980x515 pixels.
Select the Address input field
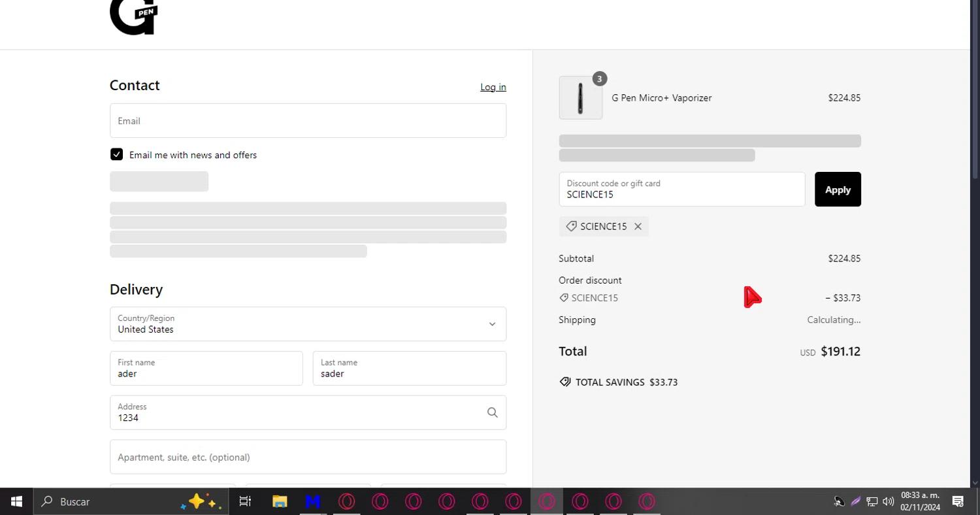308,412
